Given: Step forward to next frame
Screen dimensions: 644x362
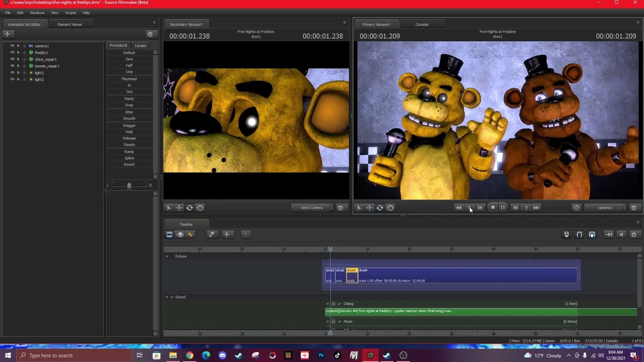Looking at the screenshot, I should 515,208.
